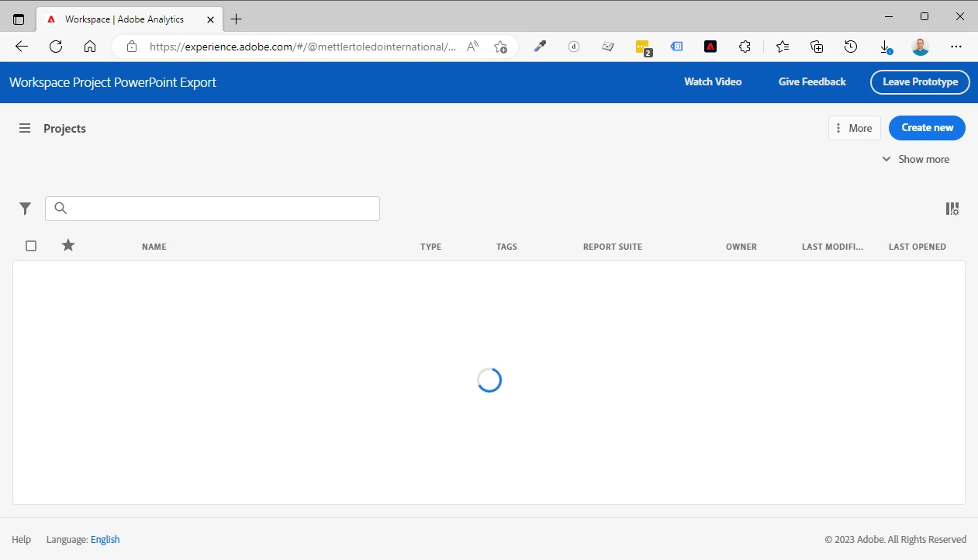Open the hamburger navigation menu beside Projects
Viewport: 978px width, 560px height.
25,128
